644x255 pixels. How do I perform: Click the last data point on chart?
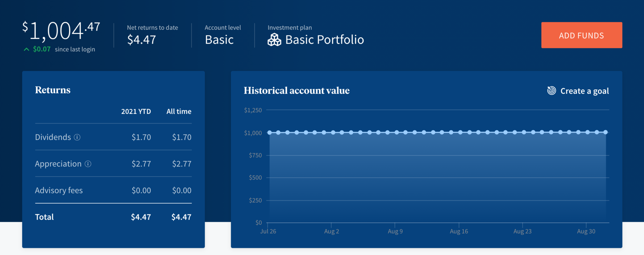point(606,132)
